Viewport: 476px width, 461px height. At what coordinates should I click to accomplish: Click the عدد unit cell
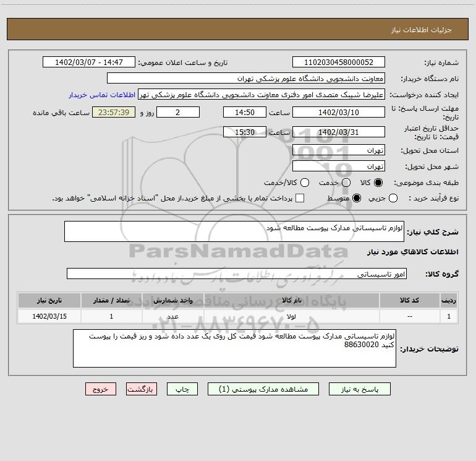click(172, 316)
